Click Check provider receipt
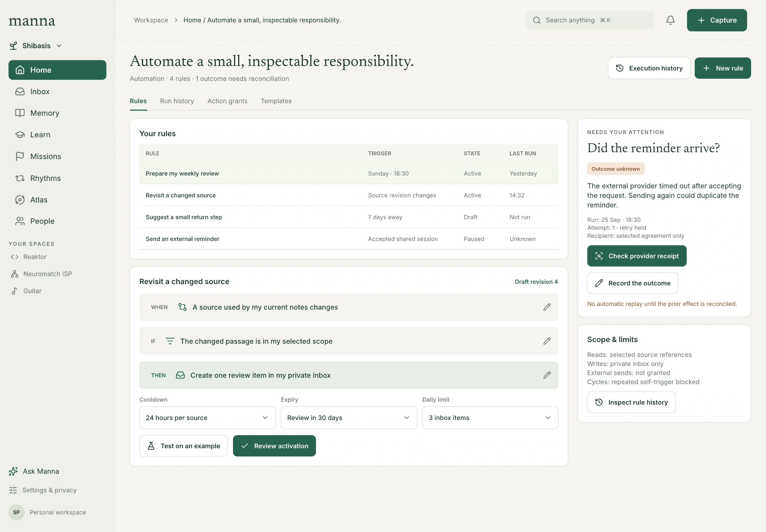The width and height of the screenshot is (766, 532). click(x=637, y=256)
